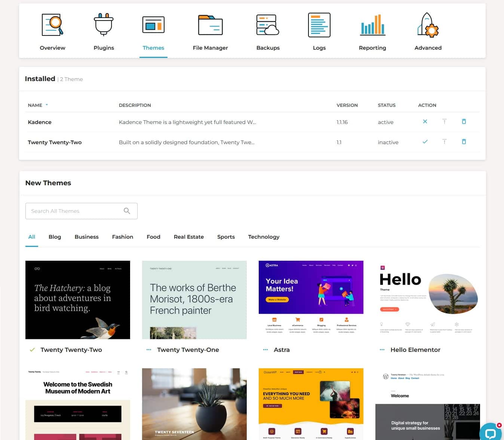The width and height of the screenshot is (504, 440).
Task: Switch to the Reporting tab label
Action: tap(372, 48)
